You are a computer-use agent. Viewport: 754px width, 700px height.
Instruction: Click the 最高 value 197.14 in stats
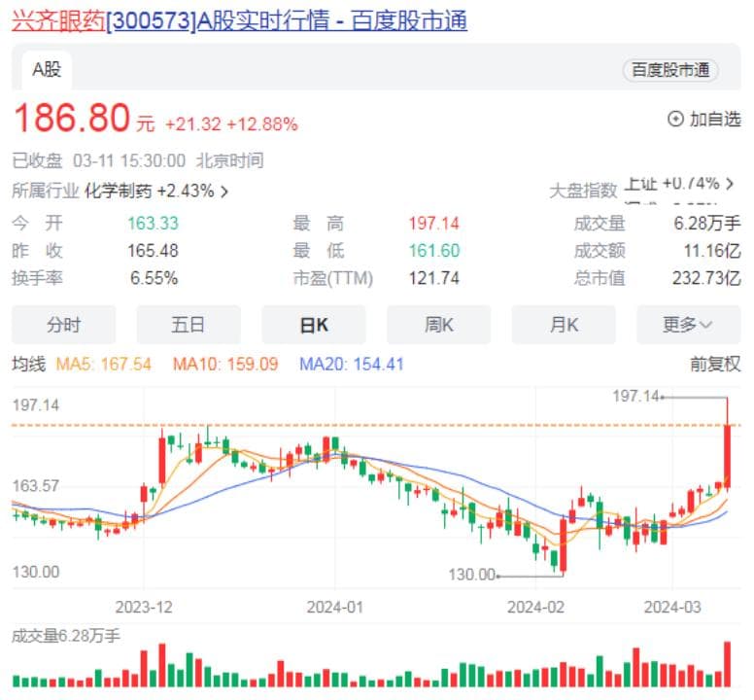click(433, 224)
